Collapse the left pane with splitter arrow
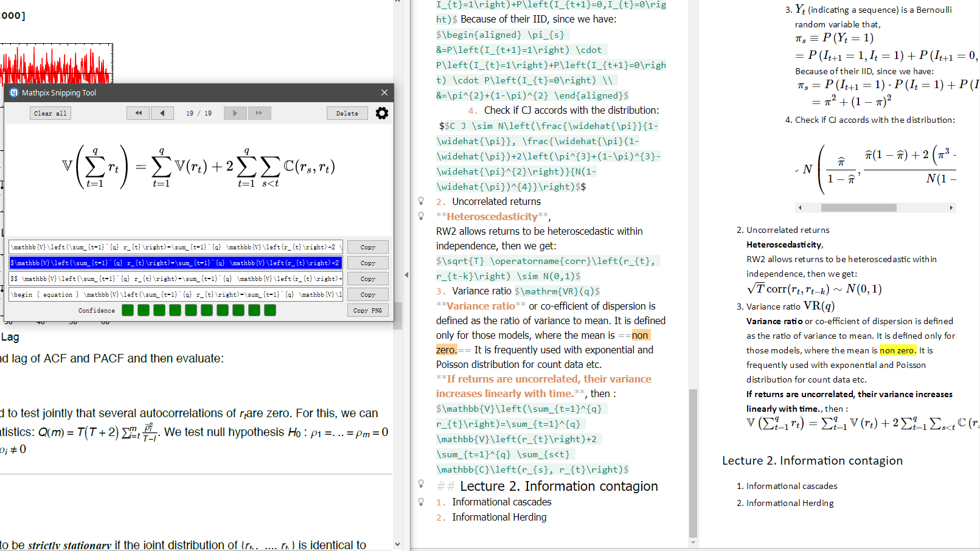 click(406, 275)
